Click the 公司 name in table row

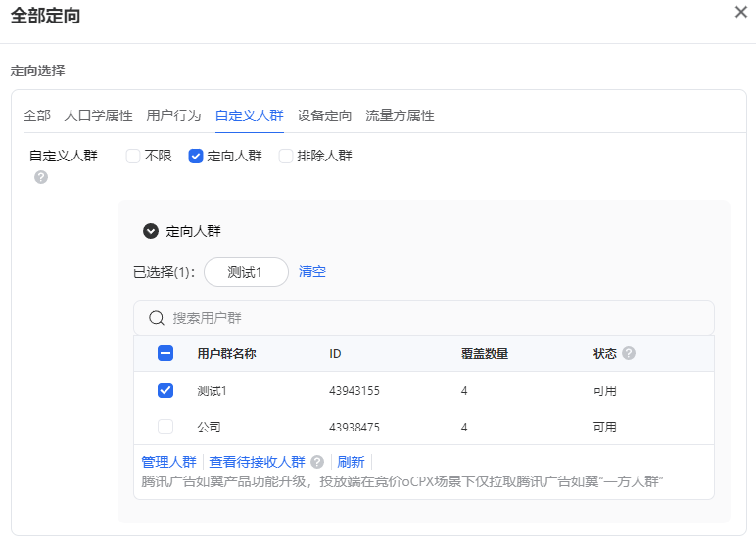tap(209, 427)
